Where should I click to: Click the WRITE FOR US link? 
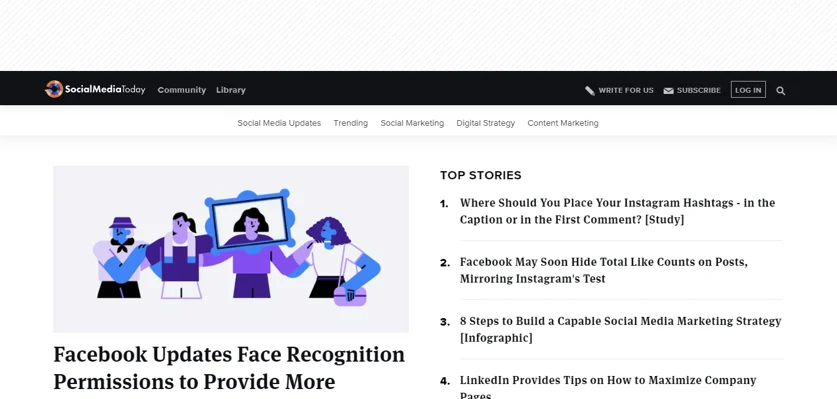(x=626, y=90)
